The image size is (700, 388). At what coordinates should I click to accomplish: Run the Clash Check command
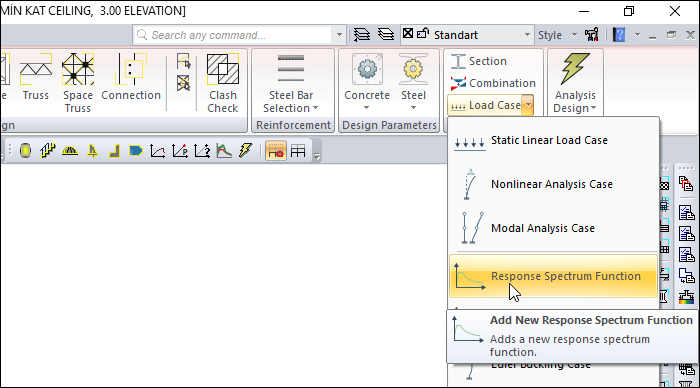pos(222,83)
